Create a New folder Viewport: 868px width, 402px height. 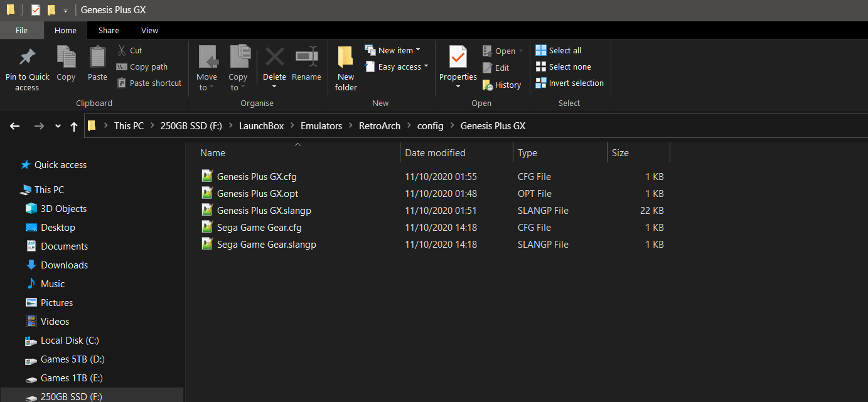(x=346, y=68)
